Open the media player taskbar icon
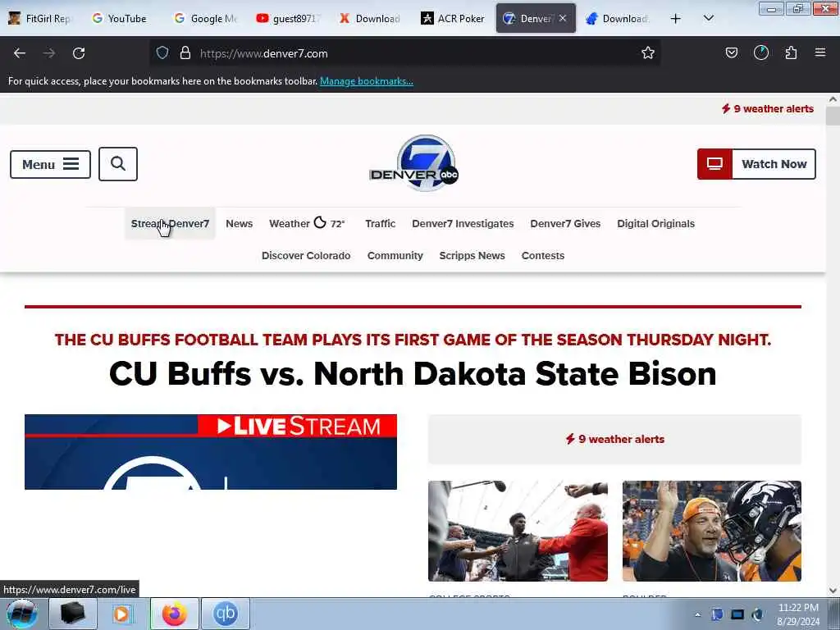840x630 pixels. [121, 614]
